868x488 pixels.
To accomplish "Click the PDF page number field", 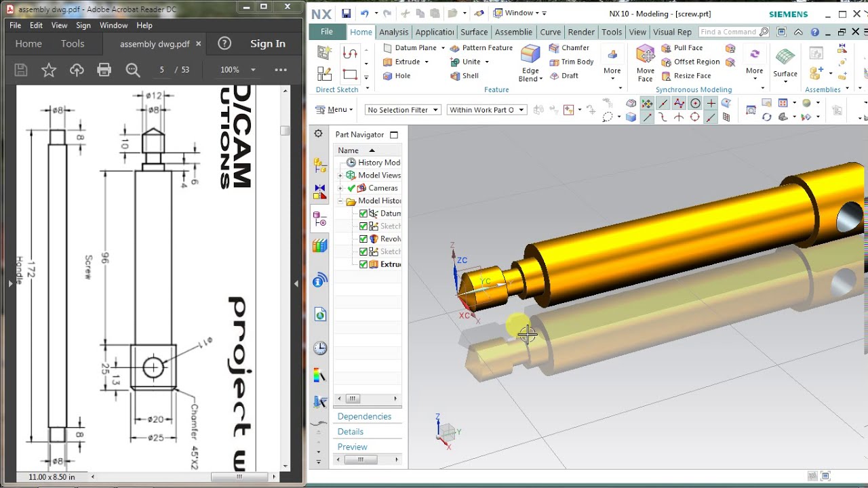I will click(x=162, y=70).
